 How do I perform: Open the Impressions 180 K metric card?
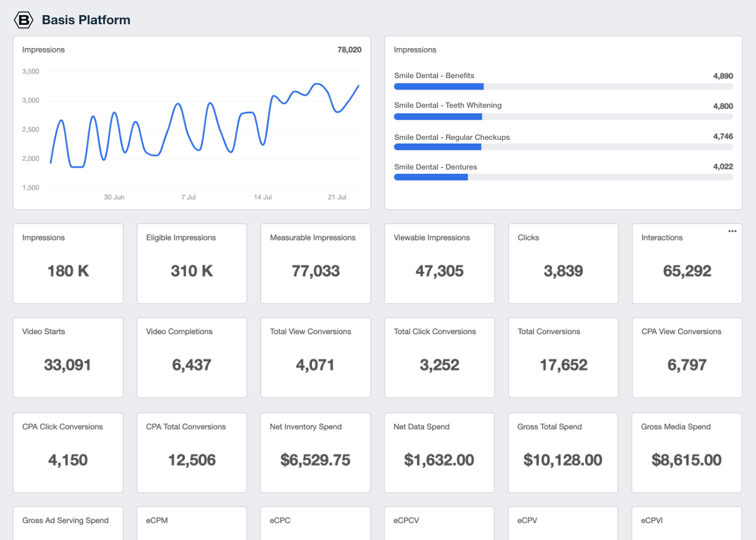[68, 263]
